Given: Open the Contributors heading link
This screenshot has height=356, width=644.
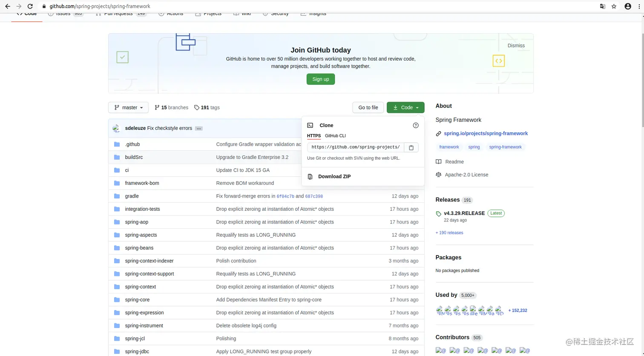Looking at the screenshot, I should coord(452,337).
